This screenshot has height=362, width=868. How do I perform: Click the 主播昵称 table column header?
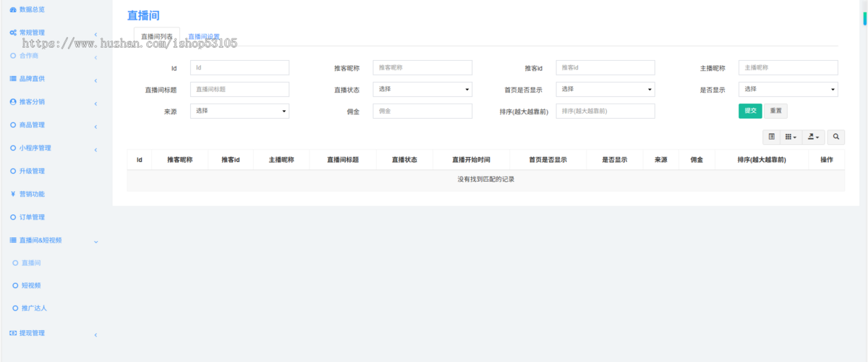tap(281, 159)
